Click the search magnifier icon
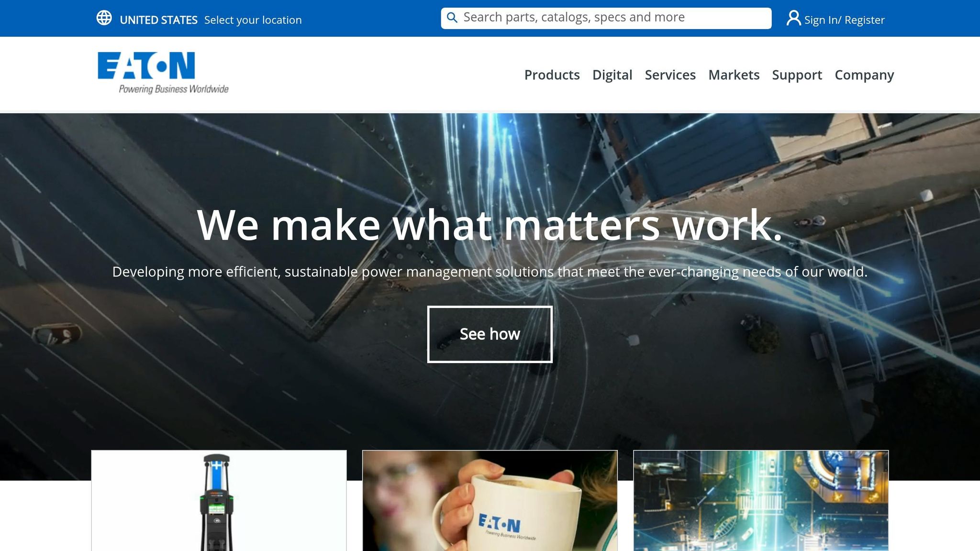980x551 pixels. click(x=452, y=18)
